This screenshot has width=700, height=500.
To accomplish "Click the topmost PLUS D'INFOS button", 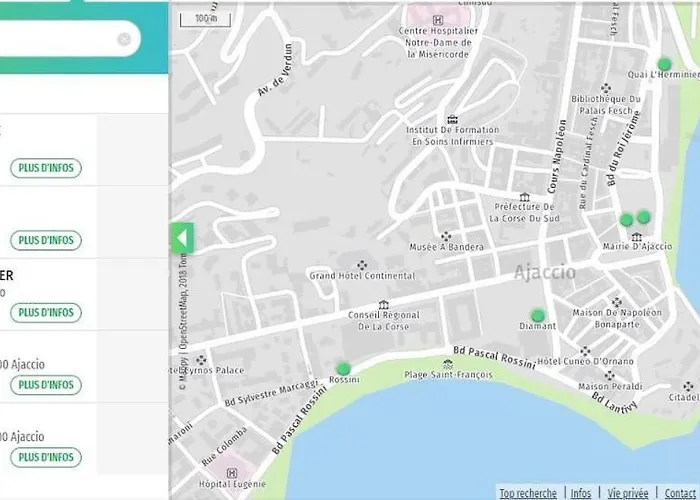I will [x=46, y=168].
